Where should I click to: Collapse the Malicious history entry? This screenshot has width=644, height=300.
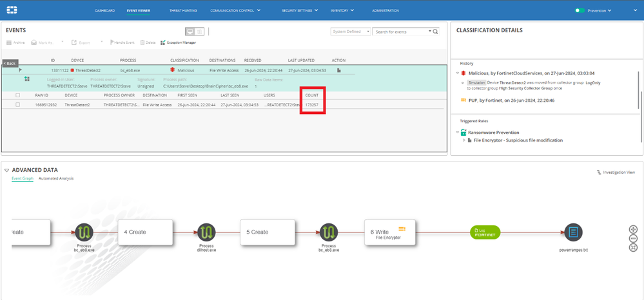click(458, 73)
